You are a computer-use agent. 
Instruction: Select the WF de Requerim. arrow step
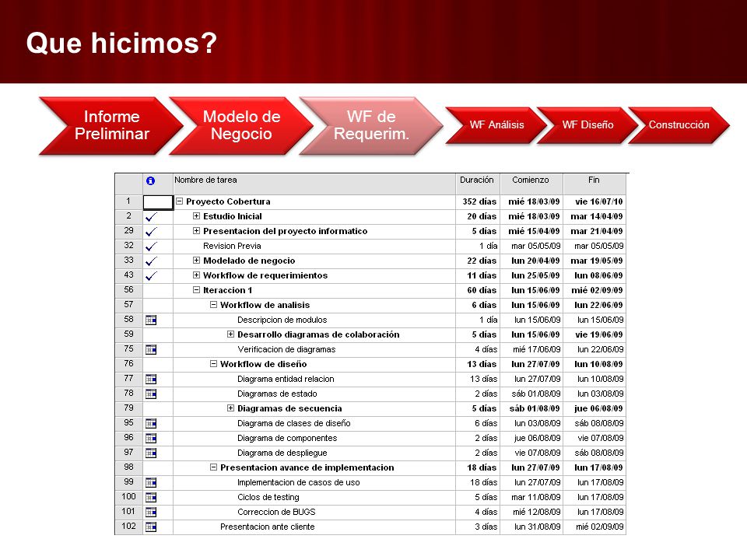(371, 126)
